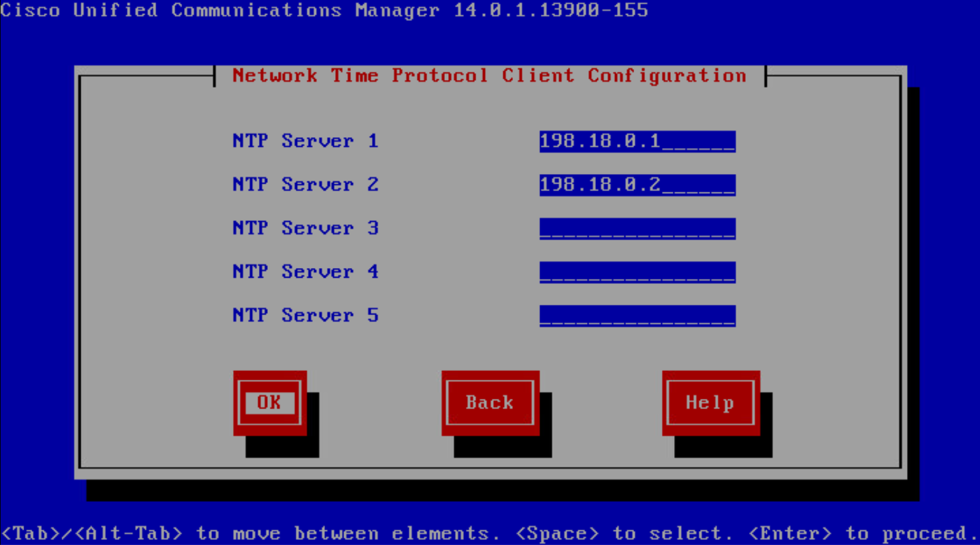980x545 pixels.
Task: Activate the empty NTP Server 4 field
Action: pos(637,272)
